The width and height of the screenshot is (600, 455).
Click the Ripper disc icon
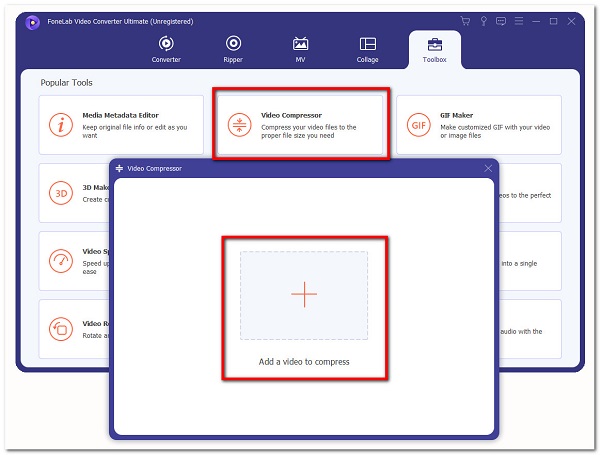233,43
